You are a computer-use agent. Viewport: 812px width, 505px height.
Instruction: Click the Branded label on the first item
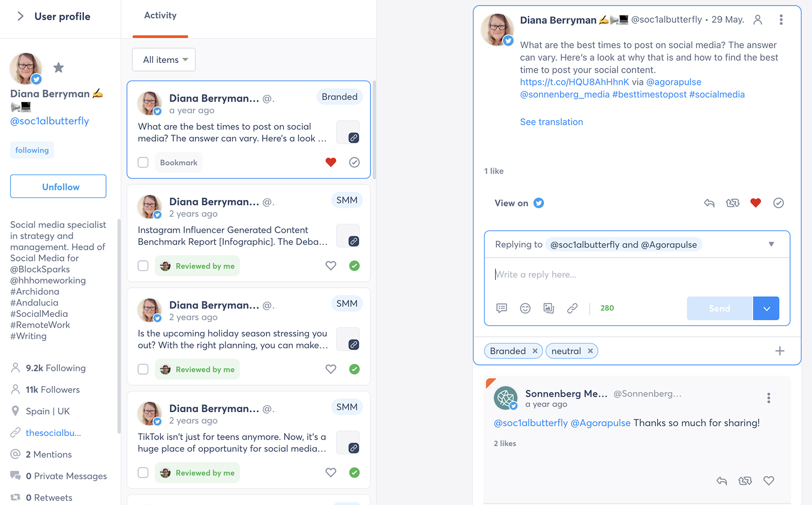[340, 97]
